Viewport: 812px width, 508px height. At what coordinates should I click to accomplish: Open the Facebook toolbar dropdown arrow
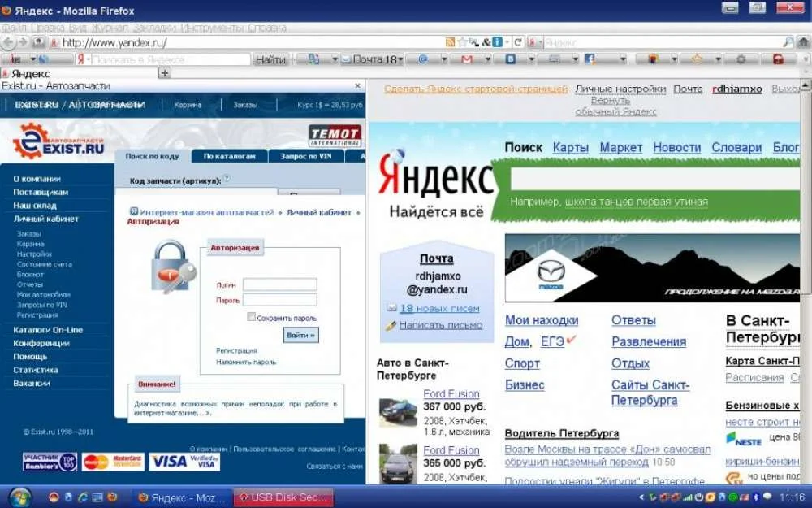click(623, 59)
